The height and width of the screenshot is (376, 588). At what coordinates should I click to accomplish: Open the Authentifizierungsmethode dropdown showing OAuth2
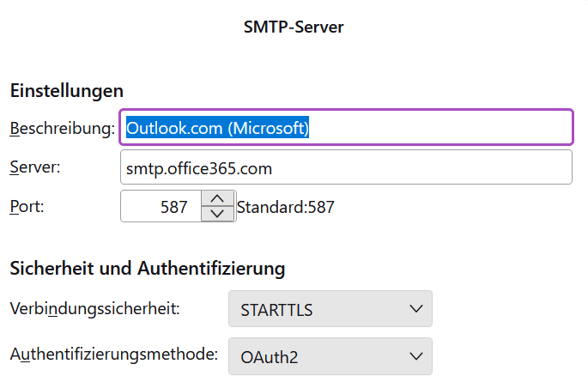(330, 355)
